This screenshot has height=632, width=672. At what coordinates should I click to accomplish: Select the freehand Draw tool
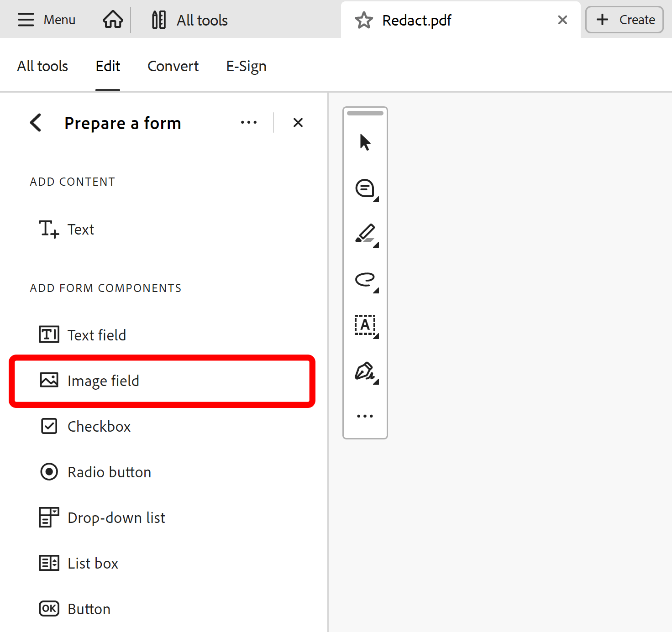pyautogui.click(x=364, y=280)
